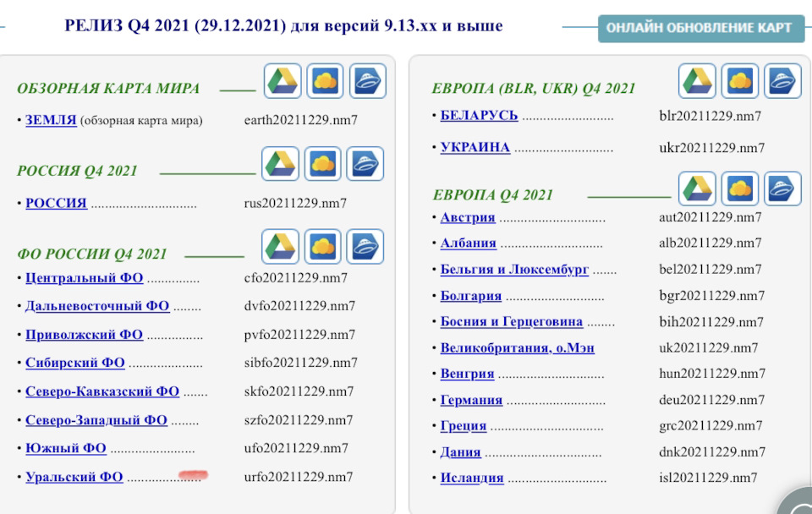Viewport: 812px width, 514px height.
Task: Click file name rus20211229.nm7
Action: (295, 203)
